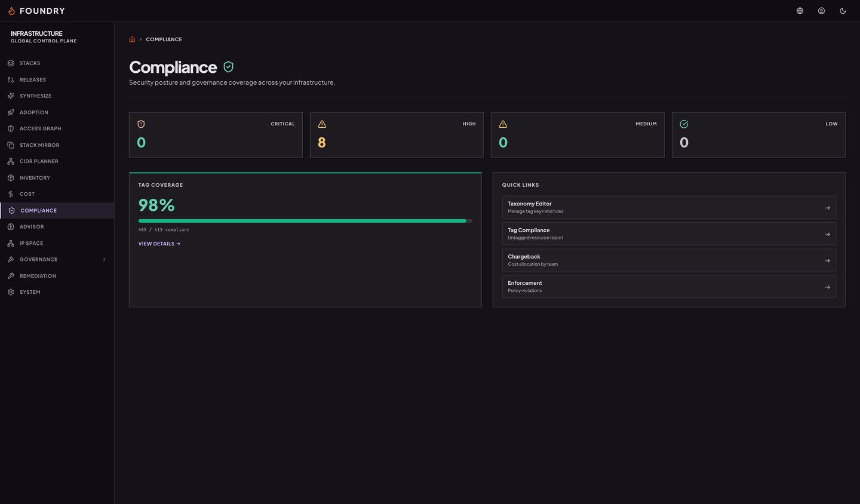Click the Stacks layers icon in sidebar

coord(11,63)
